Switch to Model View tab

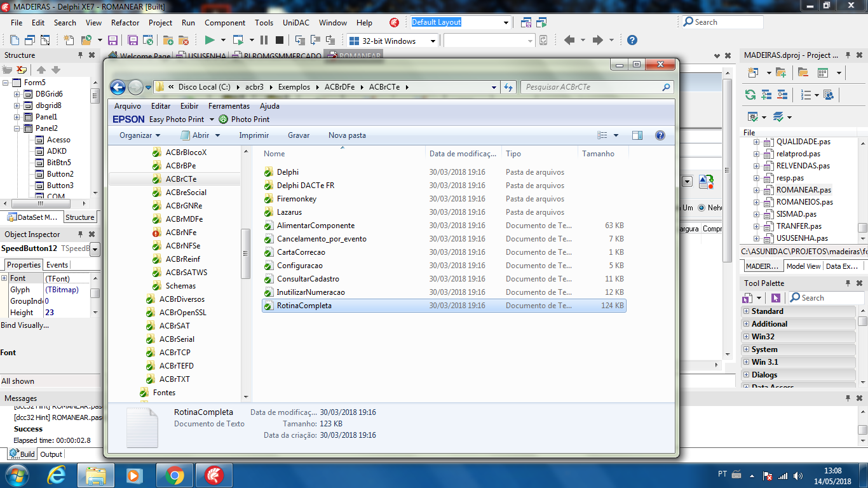[803, 266]
